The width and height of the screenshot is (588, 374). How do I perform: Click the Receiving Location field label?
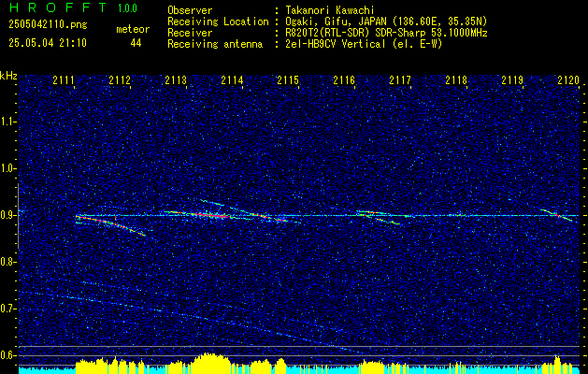click(218, 22)
